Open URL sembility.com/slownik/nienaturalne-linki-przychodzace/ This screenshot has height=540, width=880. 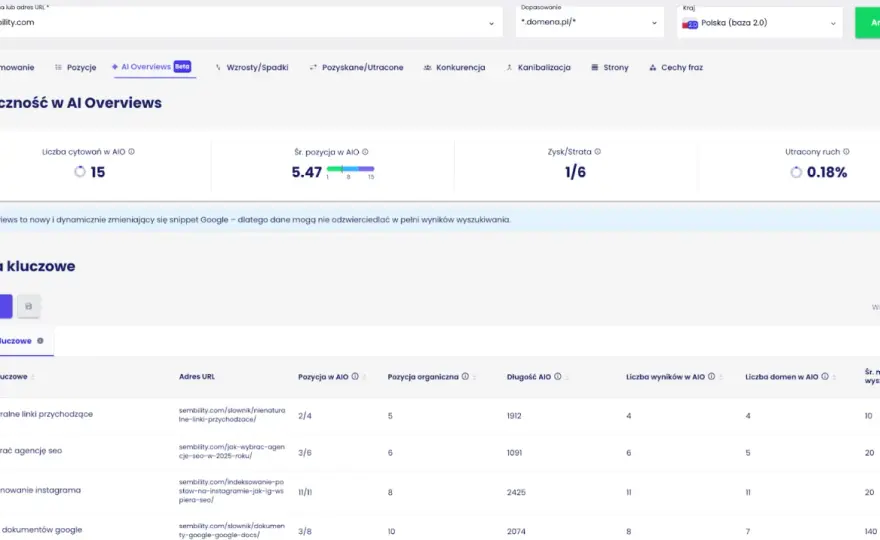(232, 415)
